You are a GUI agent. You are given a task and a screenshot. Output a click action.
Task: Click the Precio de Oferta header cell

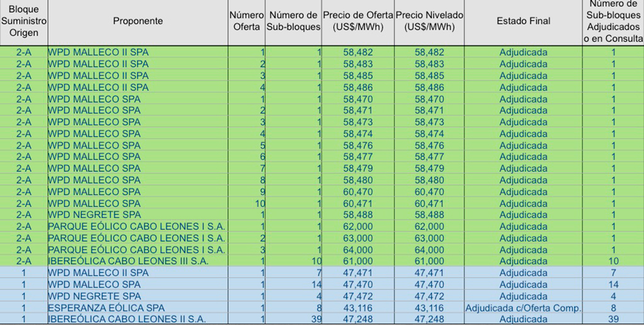pos(358,21)
